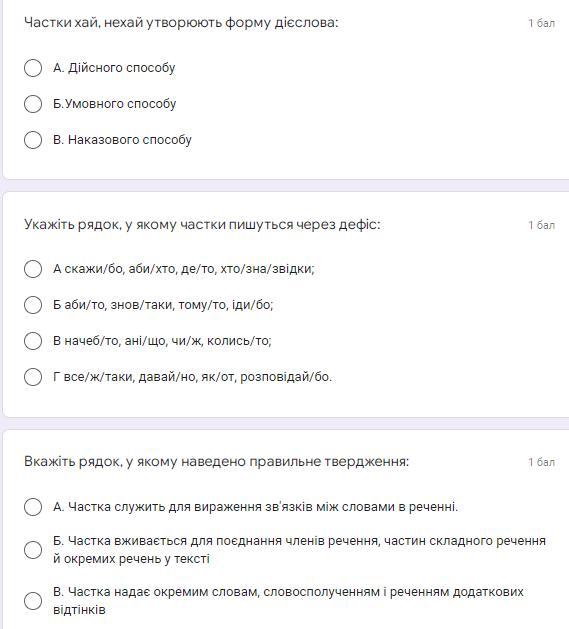The height and width of the screenshot is (629, 569).
Task: Click the label text 'Наказового способу'
Action: pyautogui.click(x=130, y=140)
